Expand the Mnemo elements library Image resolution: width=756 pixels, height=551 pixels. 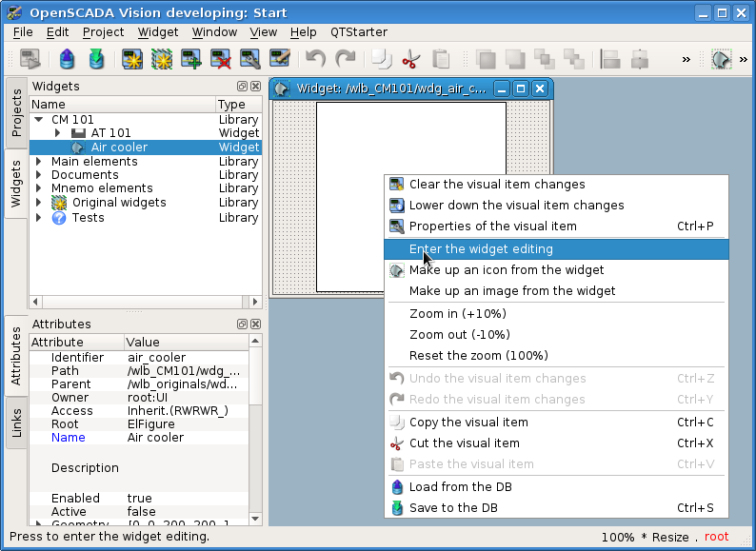click(x=39, y=188)
